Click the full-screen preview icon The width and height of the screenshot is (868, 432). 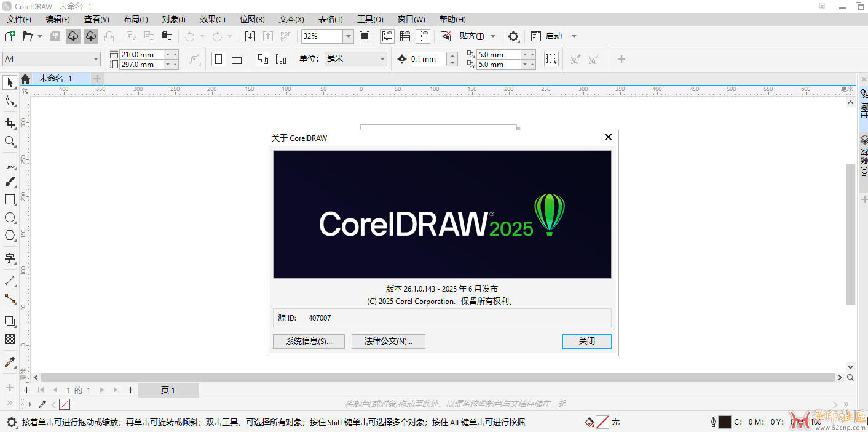[x=365, y=36]
